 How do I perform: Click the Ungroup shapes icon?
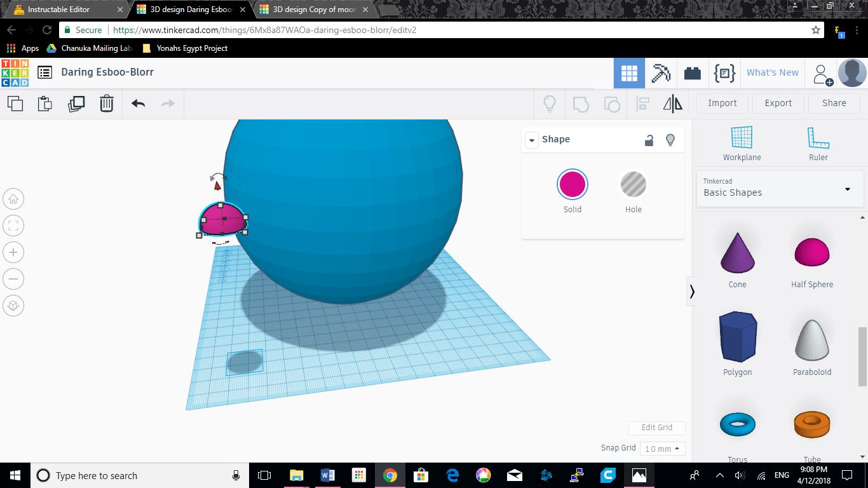612,104
